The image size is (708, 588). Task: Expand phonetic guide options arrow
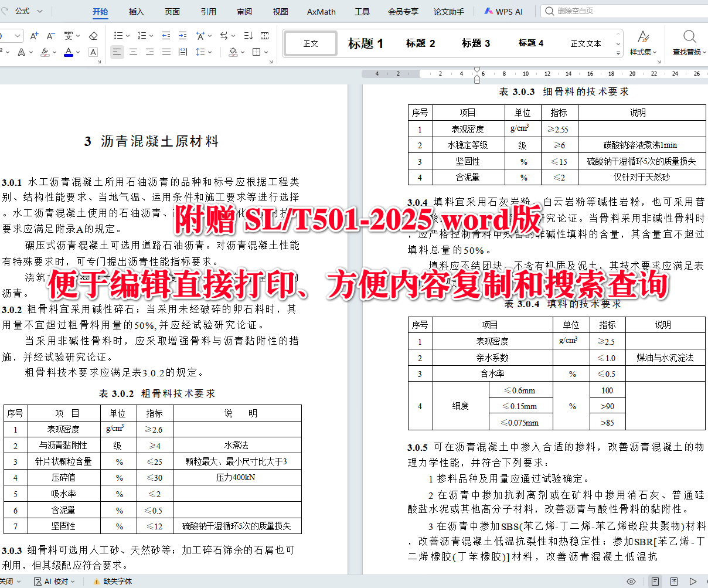click(77, 36)
